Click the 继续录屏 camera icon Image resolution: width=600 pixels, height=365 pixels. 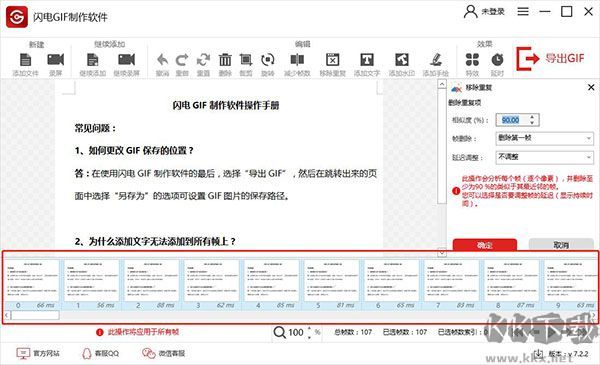(x=126, y=60)
